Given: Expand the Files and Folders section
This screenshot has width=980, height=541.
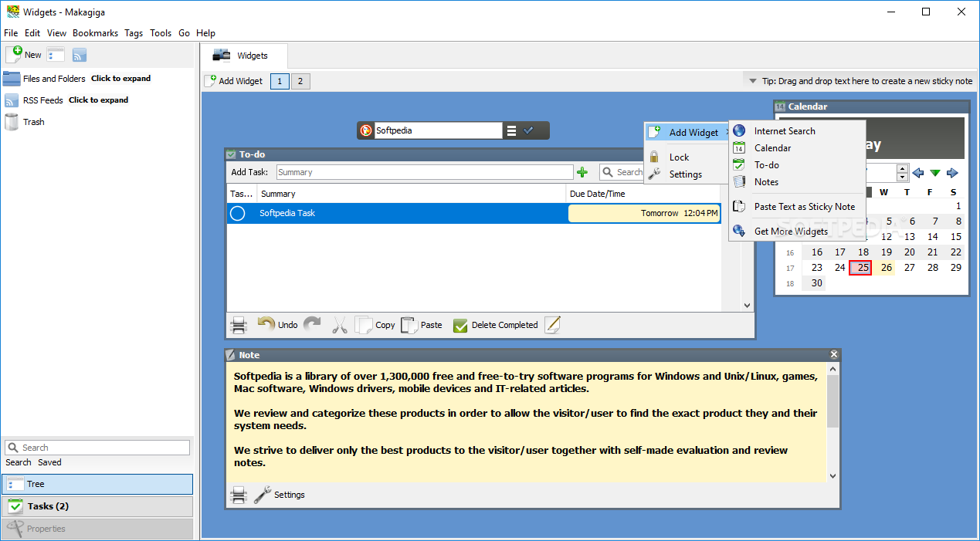Looking at the screenshot, I should (x=121, y=79).
